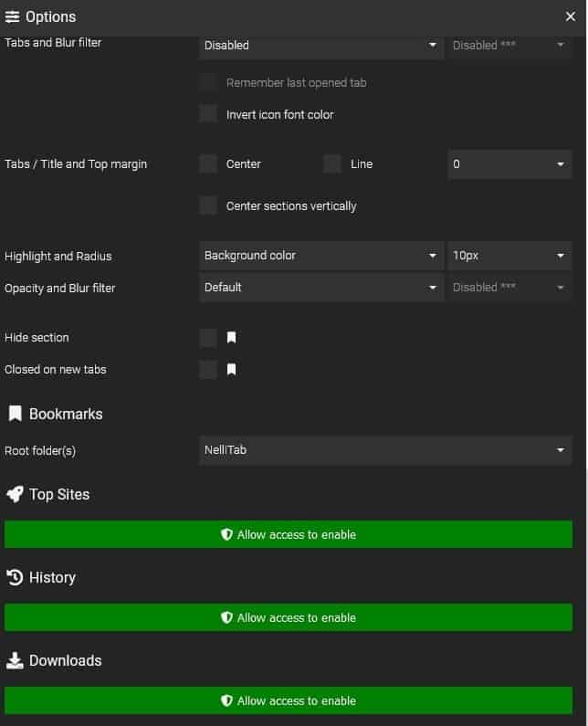Click the Bookmarks heading text
The height and width of the screenshot is (726, 588).
[x=66, y=414]
